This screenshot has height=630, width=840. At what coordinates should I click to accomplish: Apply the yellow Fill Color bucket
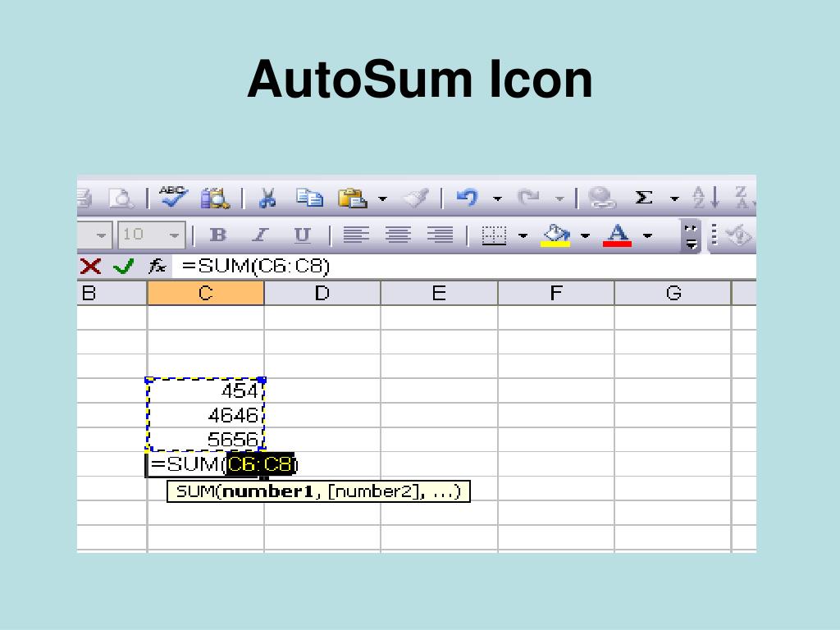(555, 235)
